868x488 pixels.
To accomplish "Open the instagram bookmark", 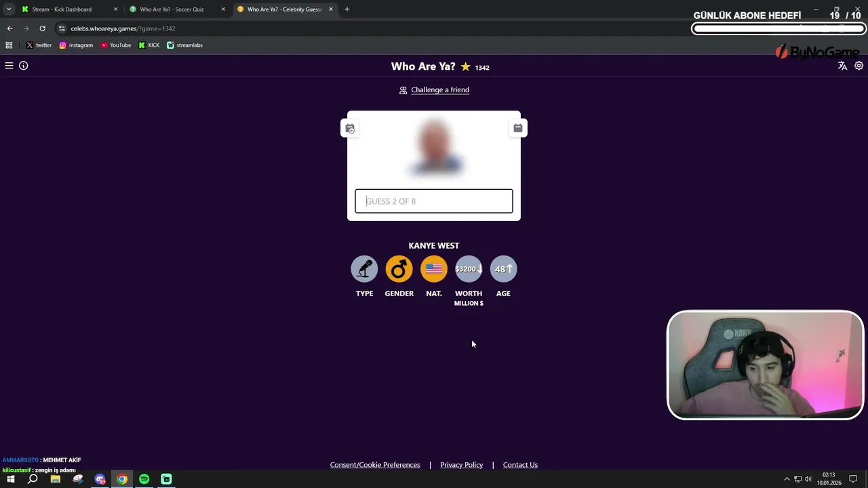I will pyautogui.click(x=76, y=45).
